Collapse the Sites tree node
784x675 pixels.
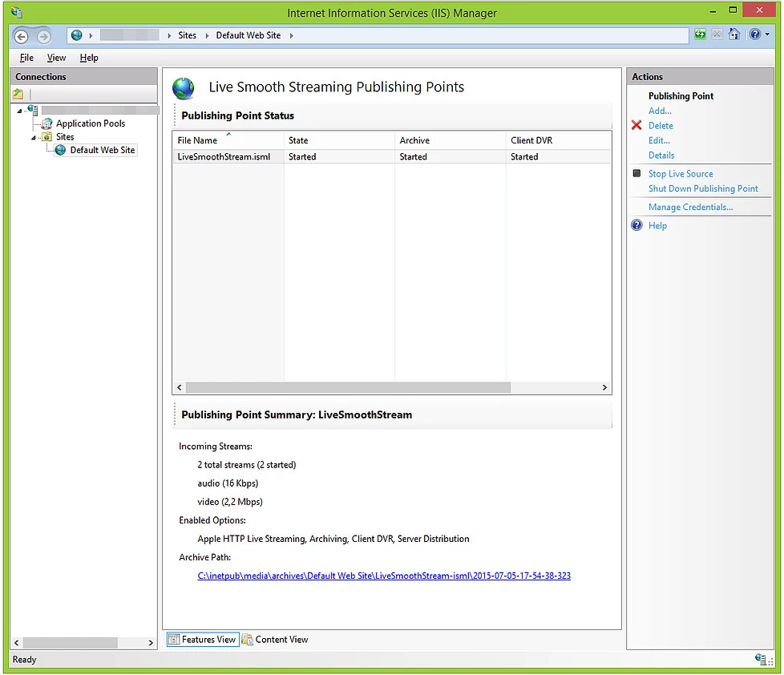pyautogui.click(x=34, y=138)
